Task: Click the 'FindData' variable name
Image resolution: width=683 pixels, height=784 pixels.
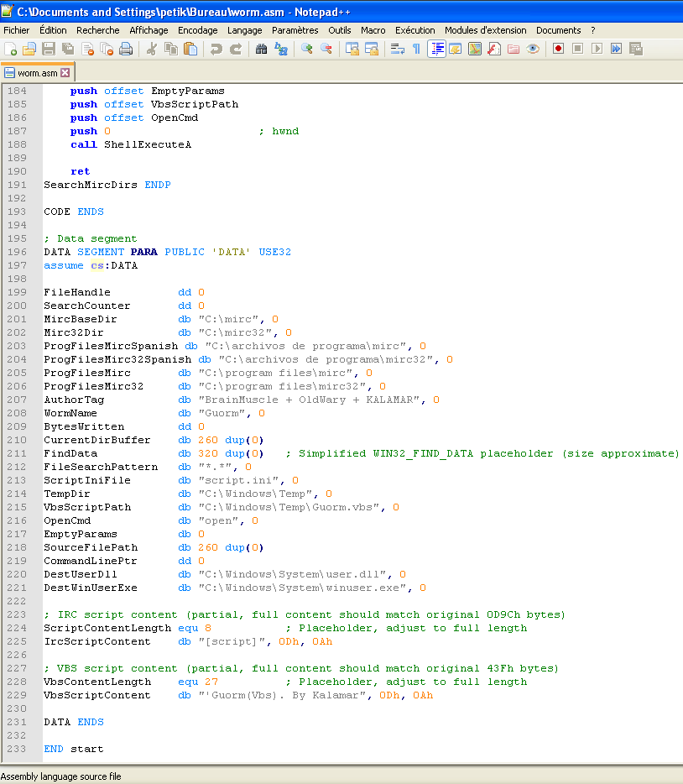Action: (70, 453)
